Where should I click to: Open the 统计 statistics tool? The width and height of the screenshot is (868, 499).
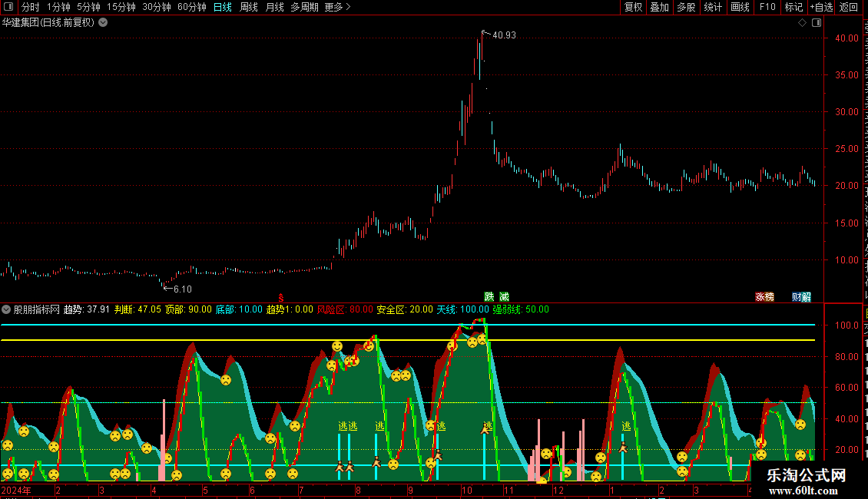tap(713, 7)
